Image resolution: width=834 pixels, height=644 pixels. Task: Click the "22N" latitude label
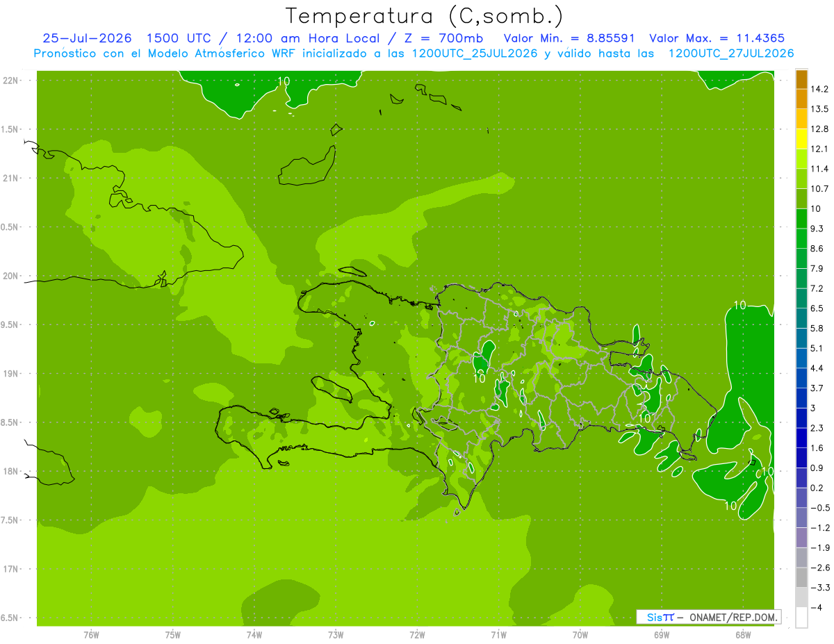pos(12,81)
